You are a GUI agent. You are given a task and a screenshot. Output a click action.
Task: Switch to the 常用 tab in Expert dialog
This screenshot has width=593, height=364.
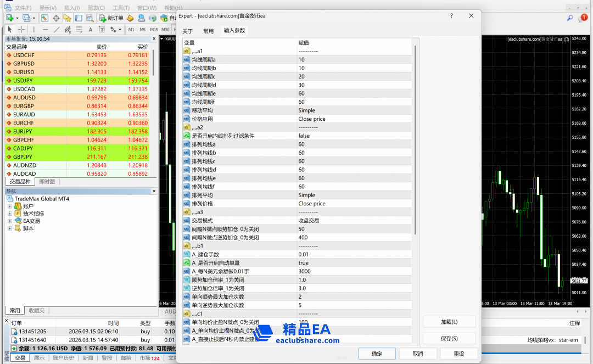(x=208, y=31)
